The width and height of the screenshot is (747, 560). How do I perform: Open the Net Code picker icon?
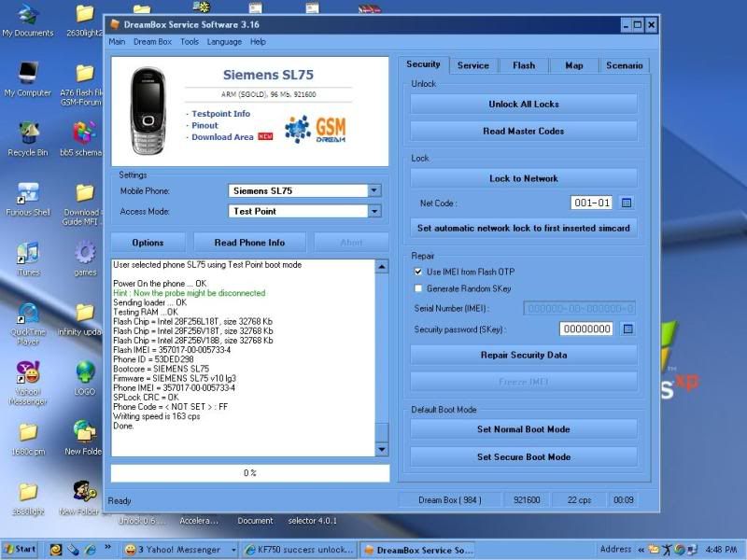pyautogui.click(x=627, y=203)
